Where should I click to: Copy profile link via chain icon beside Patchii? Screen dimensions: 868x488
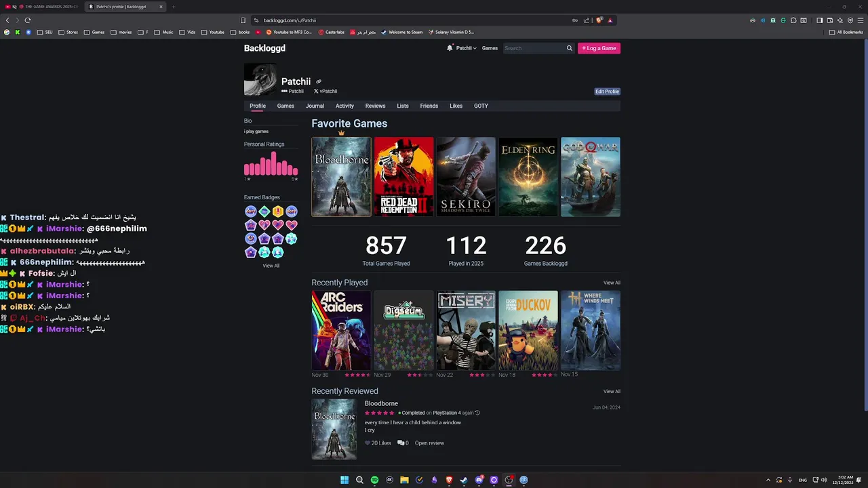(319, 82)
